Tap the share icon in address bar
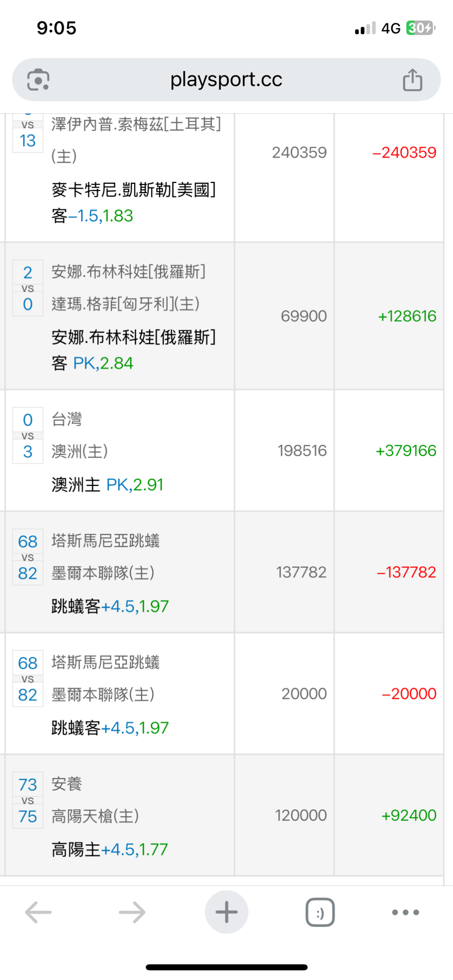Viewport: 453px width, 980px height. pos(412,80)
